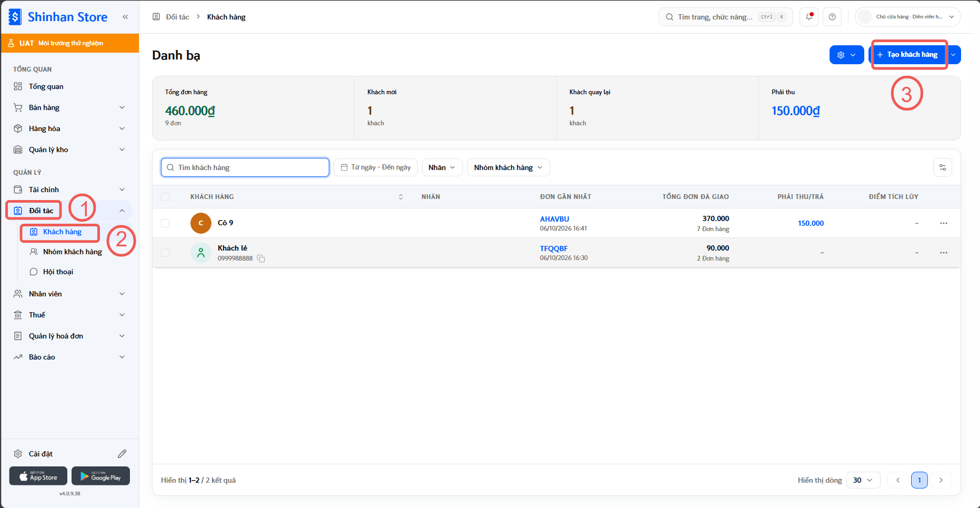Image resolution: width=980 pixels, height=508 pixels.
Task: Click the Tạo khách hàng button
Action: click(x=907, y=55)
